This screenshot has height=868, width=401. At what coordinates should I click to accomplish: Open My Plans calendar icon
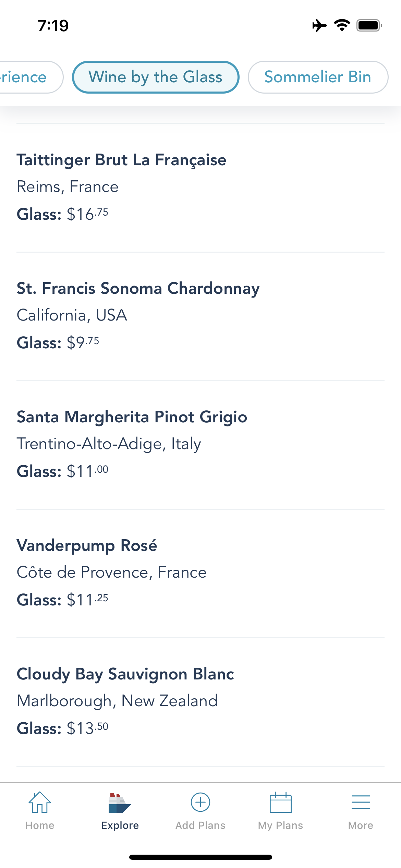pos(280,803)
